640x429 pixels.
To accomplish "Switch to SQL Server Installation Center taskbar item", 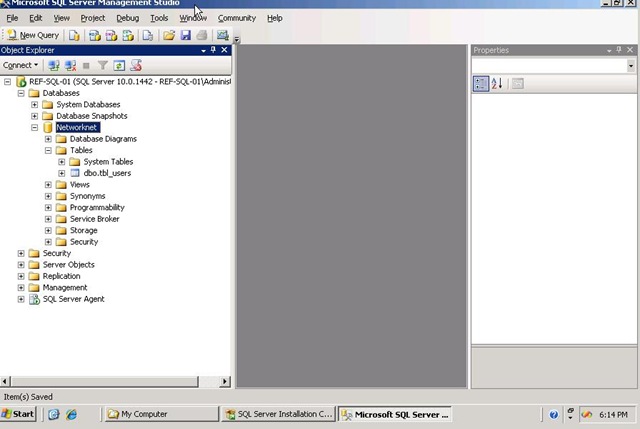I will coord(278,414).
